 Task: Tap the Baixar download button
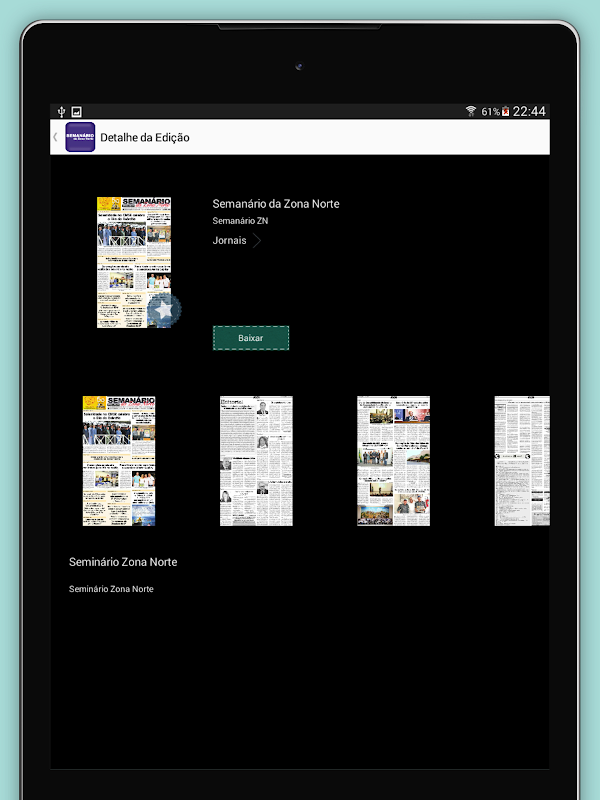(x=251, y=338)
